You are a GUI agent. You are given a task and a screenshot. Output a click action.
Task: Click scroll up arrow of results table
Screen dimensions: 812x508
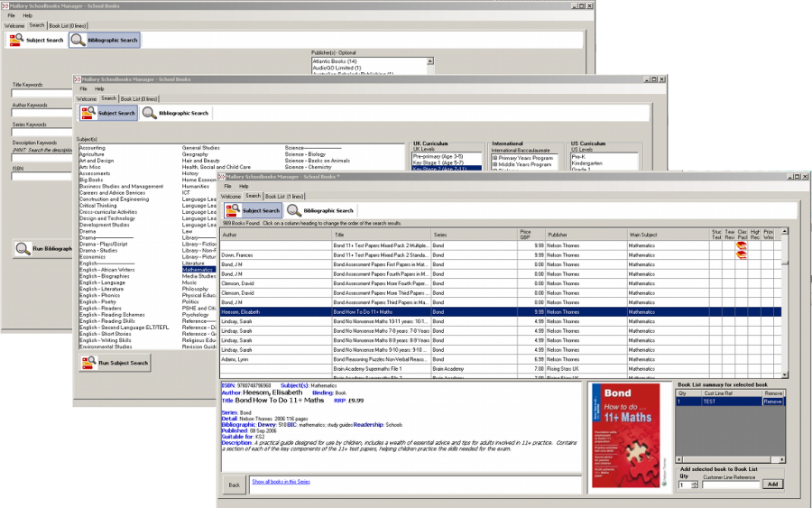785,232
